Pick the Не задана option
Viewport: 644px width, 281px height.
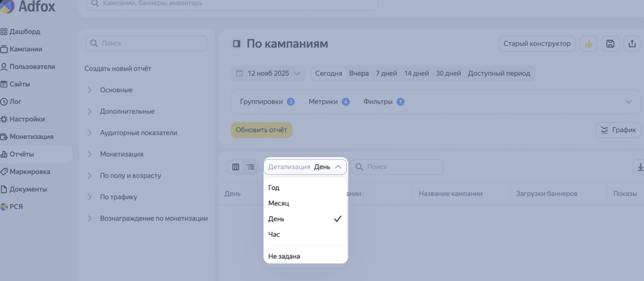tap(284, 256)
